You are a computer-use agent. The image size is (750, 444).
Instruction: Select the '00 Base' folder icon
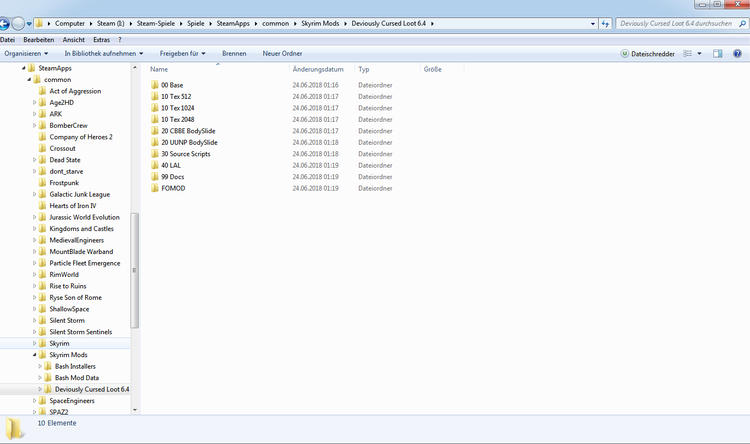tap(154, 85)
